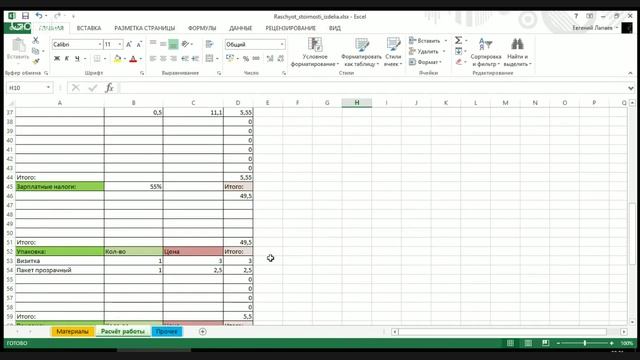
Task: Toggle underline formatting (Ч)
Action: 77,59
